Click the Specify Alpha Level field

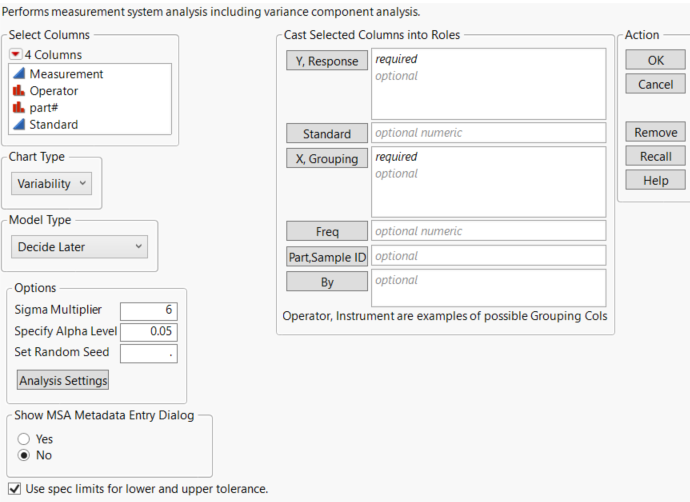coord(148,332)
